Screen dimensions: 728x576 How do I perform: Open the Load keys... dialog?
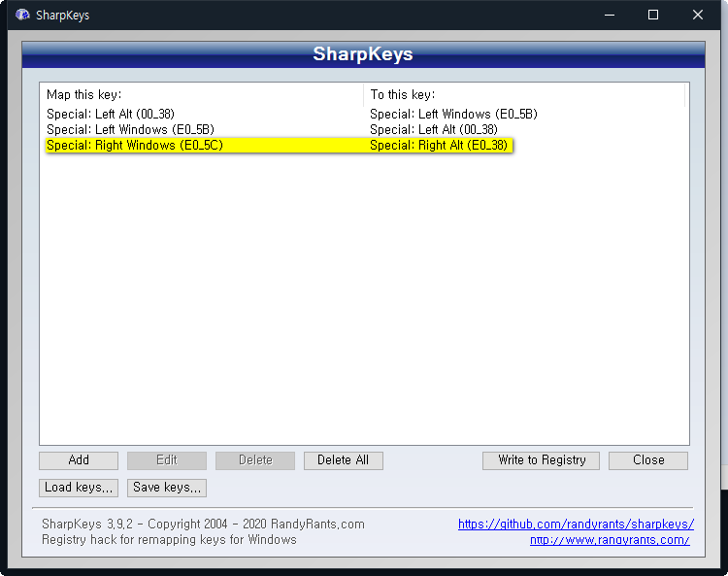(79, 488)
